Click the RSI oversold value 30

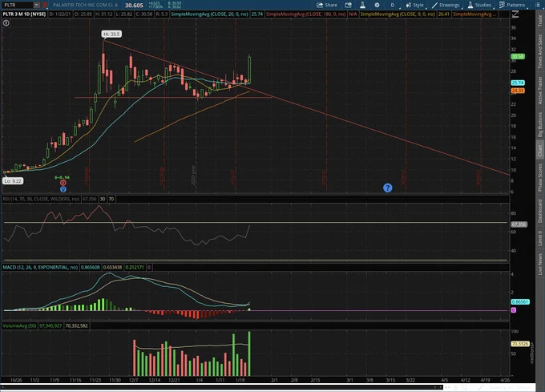click(103, 199)
